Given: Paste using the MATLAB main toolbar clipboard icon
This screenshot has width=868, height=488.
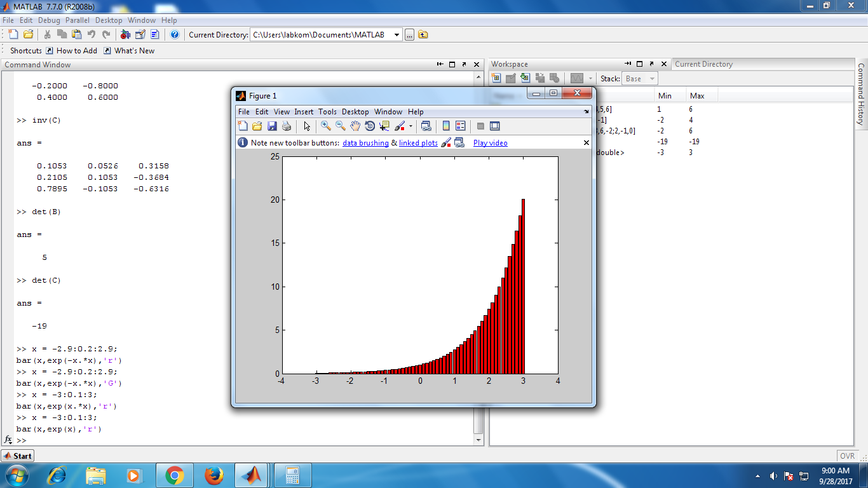Looking at the screenshot, I should 76,34.
